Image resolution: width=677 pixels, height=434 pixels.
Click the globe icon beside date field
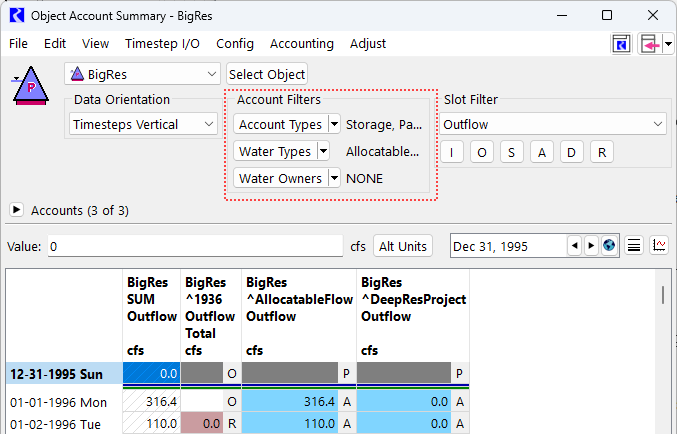609,246
